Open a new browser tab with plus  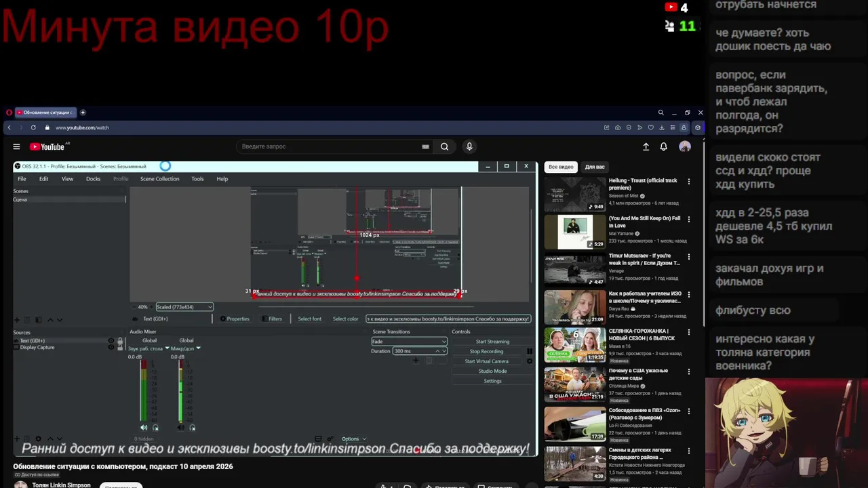click(x=83, y=113)
